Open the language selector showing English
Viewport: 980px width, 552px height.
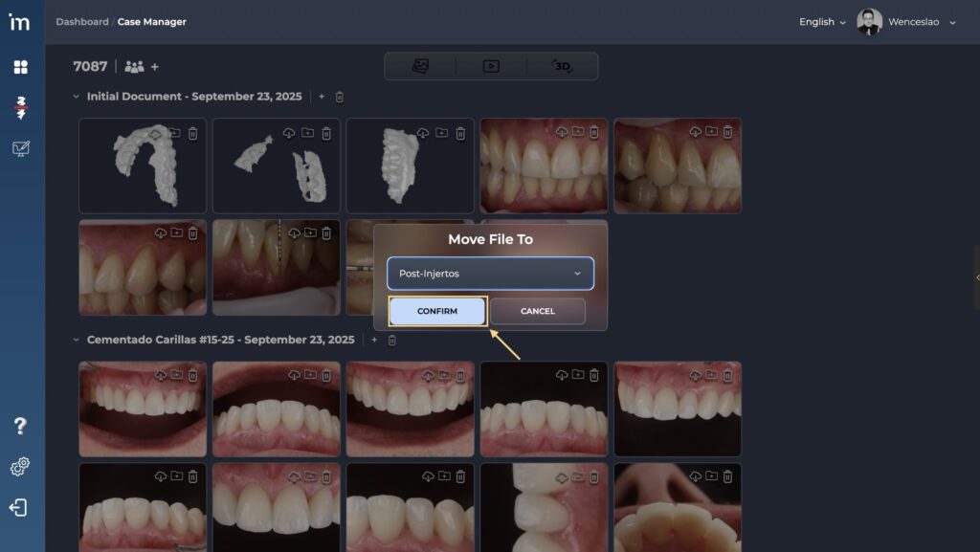pyautogui.click(x=822, y=22)
